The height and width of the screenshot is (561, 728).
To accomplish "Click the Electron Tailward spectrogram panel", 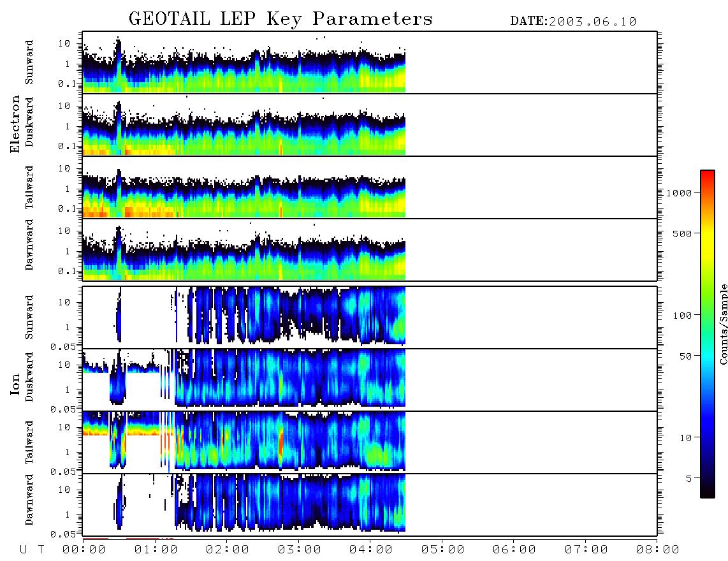I will tap(370, 187).
